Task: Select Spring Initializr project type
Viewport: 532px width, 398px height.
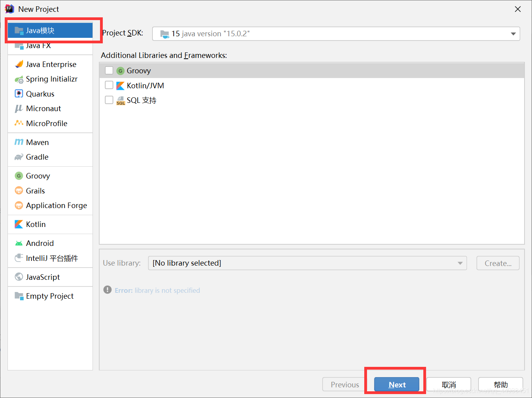Action: [x=50, y=79]
